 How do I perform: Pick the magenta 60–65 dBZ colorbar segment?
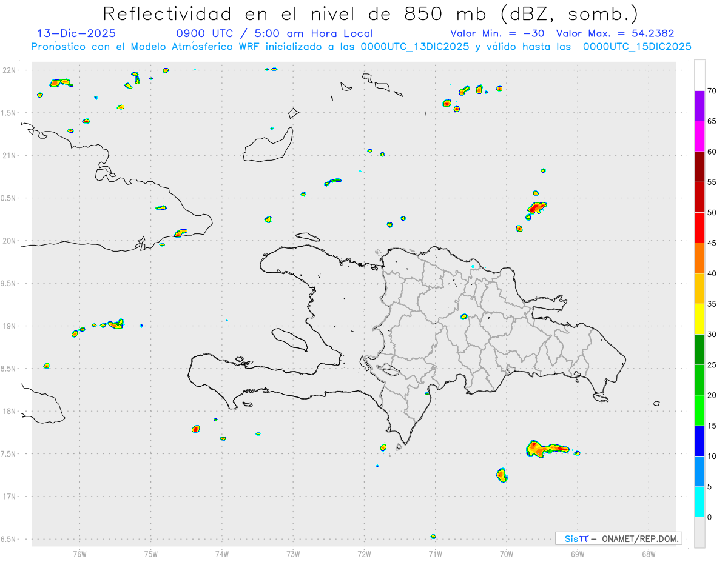699,136
